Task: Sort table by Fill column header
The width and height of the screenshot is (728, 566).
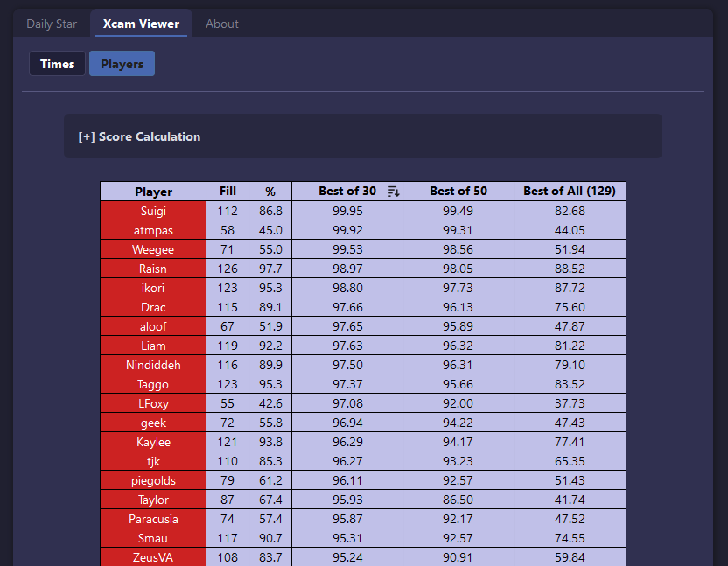Action: coord(227,192)
